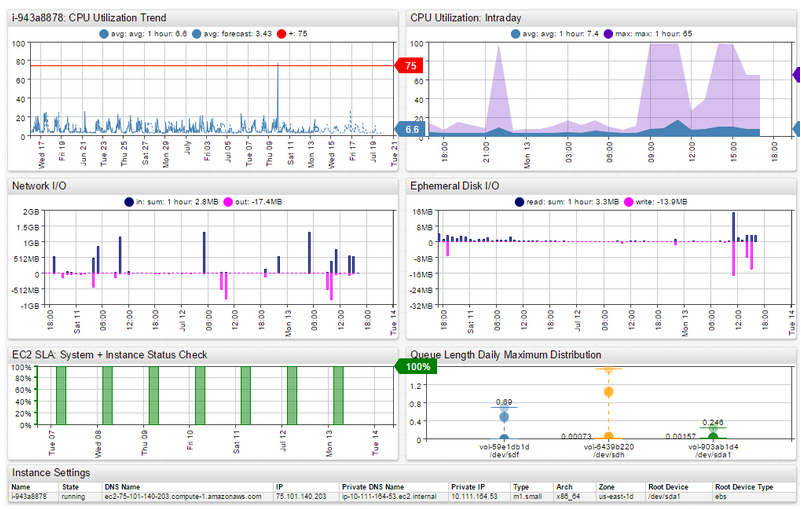This screenshot has height=509, width=801.
Task: Click the i-943a8878 instance name cell
Action: tap(30, 494)
